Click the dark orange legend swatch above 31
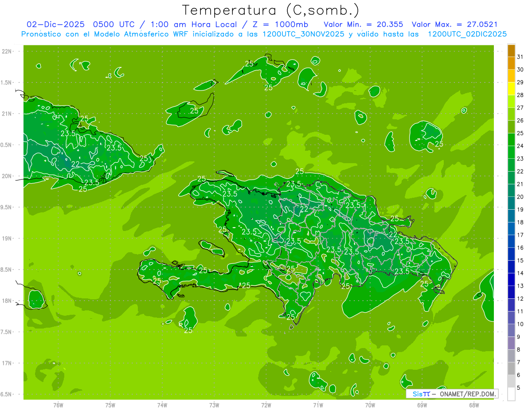Viewport: 532px width, 411px height. click(x=511, y=50)
